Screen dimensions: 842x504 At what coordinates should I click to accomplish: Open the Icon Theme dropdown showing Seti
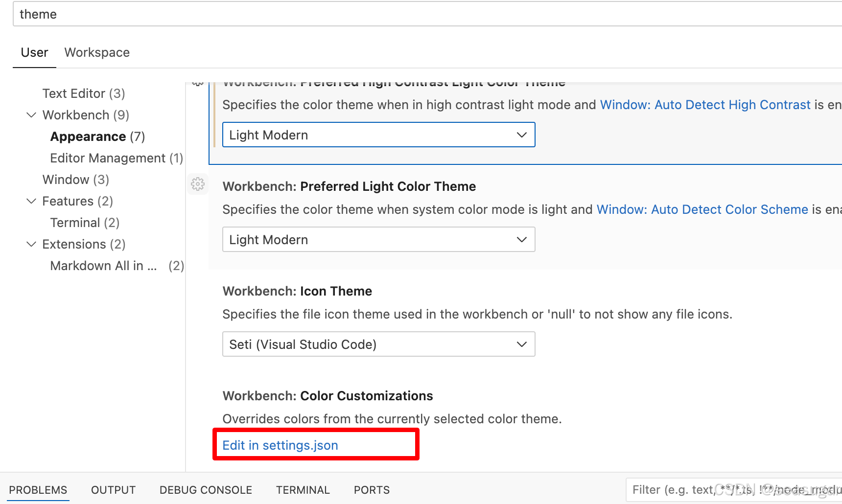point(378,344)
